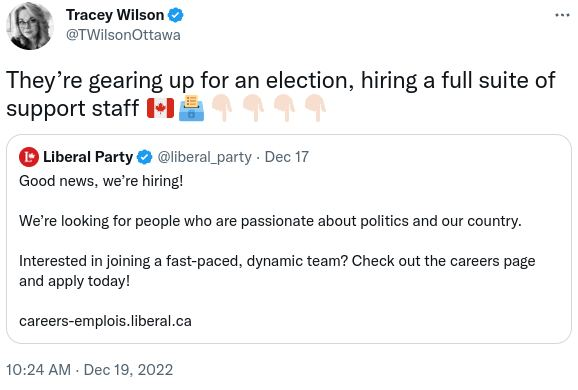
Task: Open the @TWilsonOttawa handle
Action: coord(123,35)
